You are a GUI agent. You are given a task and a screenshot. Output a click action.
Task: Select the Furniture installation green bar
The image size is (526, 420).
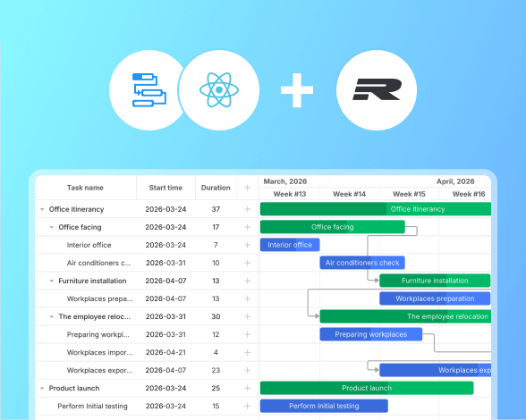tap(435, 281)
